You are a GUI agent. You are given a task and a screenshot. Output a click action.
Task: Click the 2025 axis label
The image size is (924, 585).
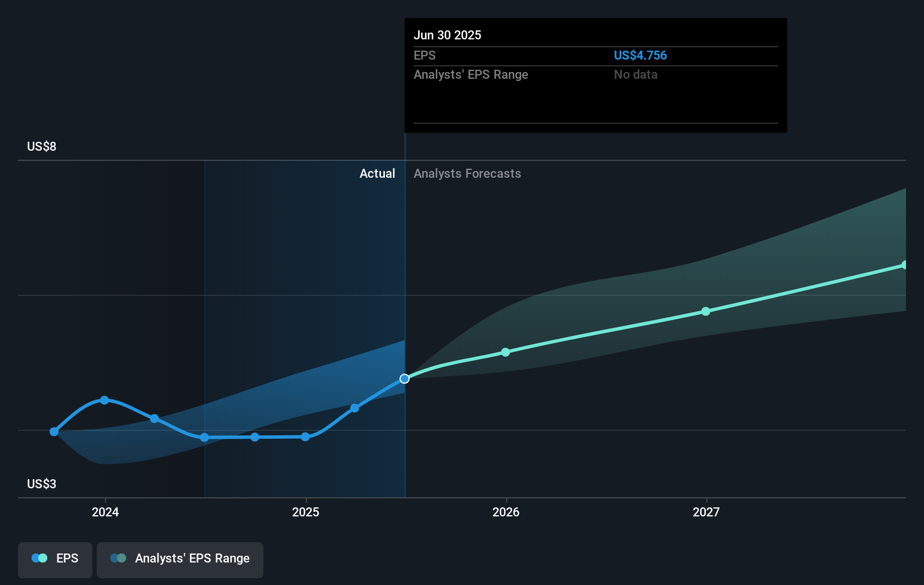click(305, 512)
